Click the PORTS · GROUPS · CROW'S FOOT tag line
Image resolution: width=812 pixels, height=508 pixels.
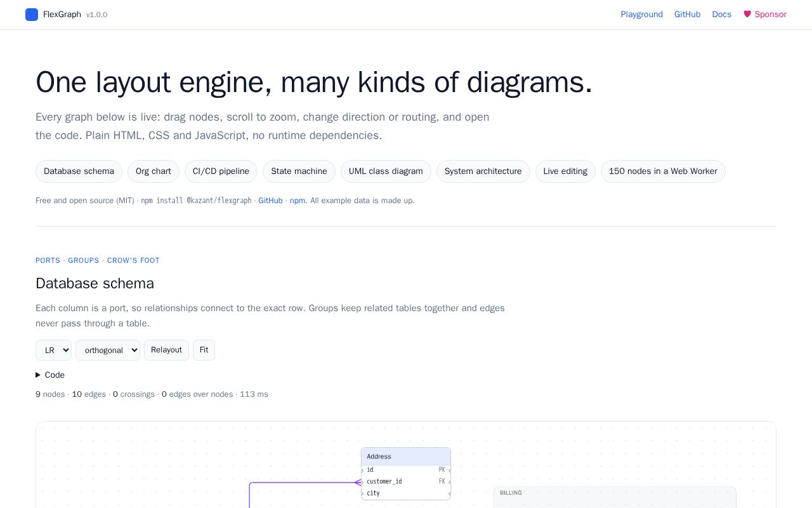point(98,260)
